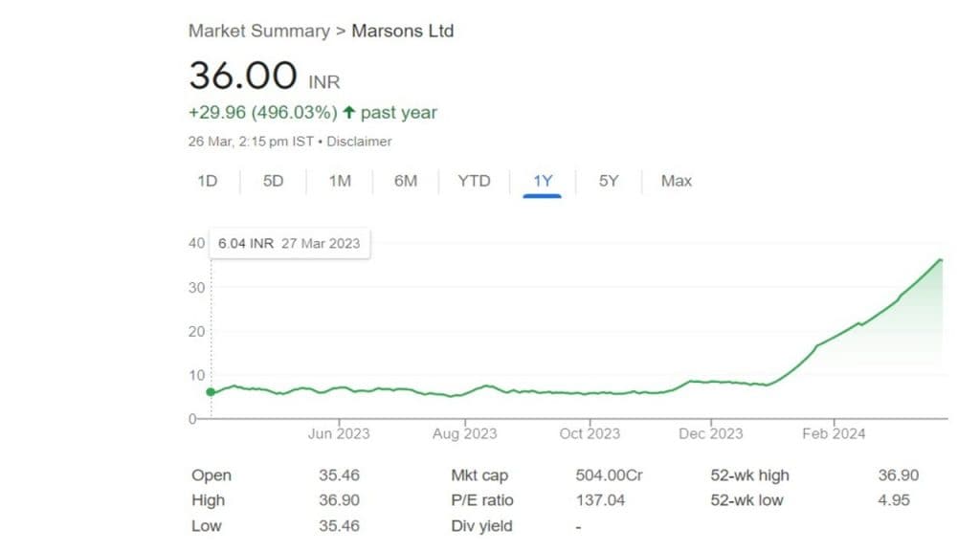This screenshot has height=551, width=980.
Task: Click the Aug 2023 axis label
Action: click(464, 433)
